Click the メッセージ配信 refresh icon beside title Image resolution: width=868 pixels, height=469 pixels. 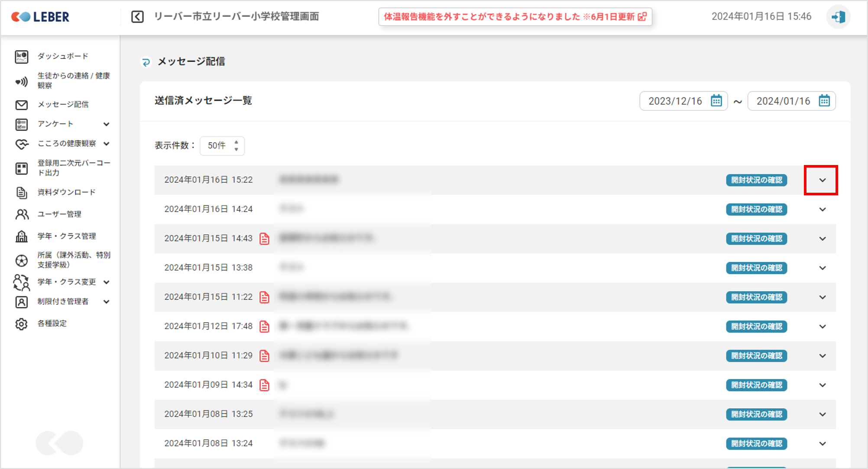pyautogui.click(x=146, y=62)
